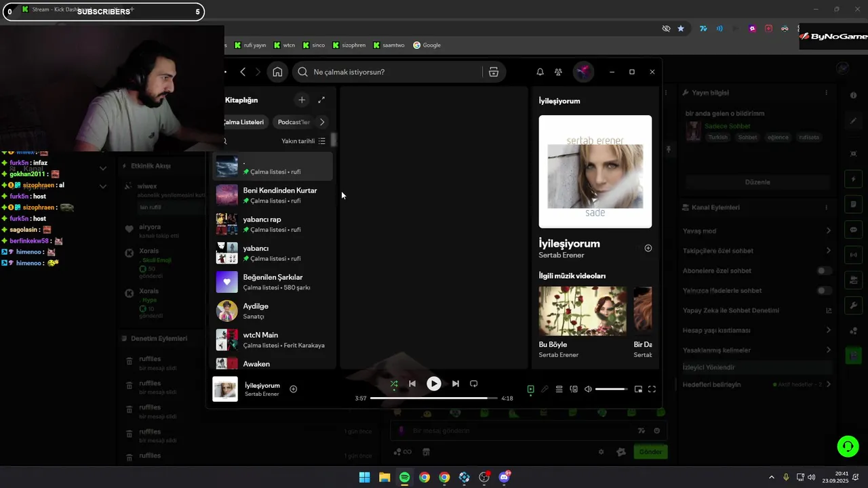Viewport: 868px width, 488px height.
Task: Open sizophren bookmark in browser
Action: (349, 45)
